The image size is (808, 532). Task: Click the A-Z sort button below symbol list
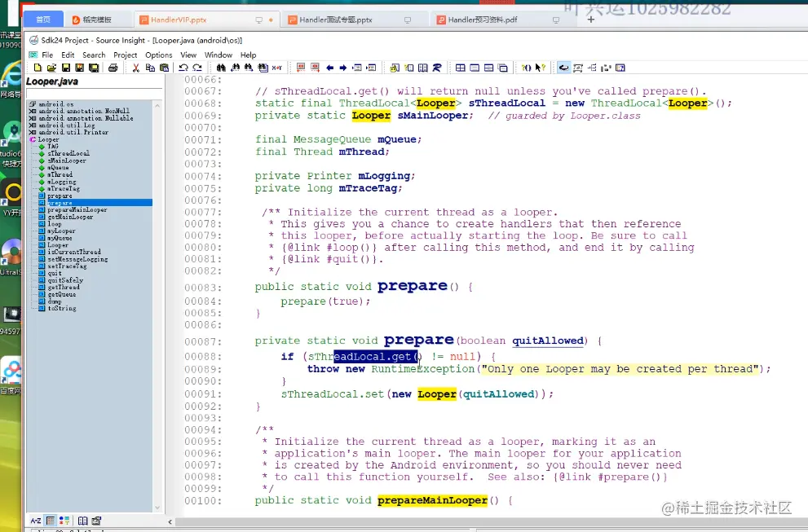click(x=36, y=521)
